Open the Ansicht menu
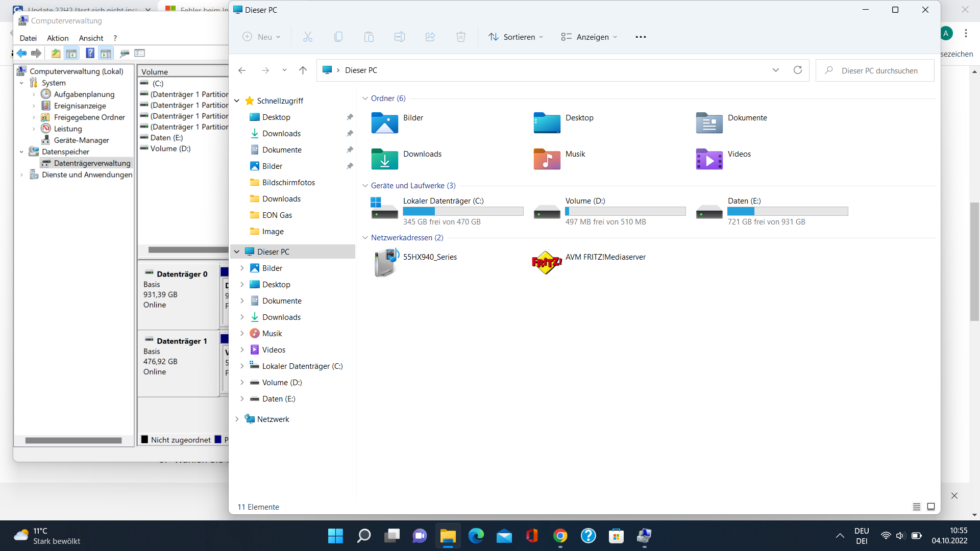The image size is (980, 551). pyautogui.click(x=91, y=38)
